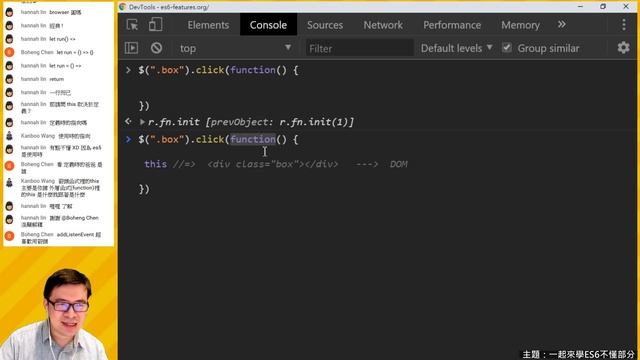Maximize or restore the DevTools window
This screenshot has width=640, height=360.
pos(603,7)
